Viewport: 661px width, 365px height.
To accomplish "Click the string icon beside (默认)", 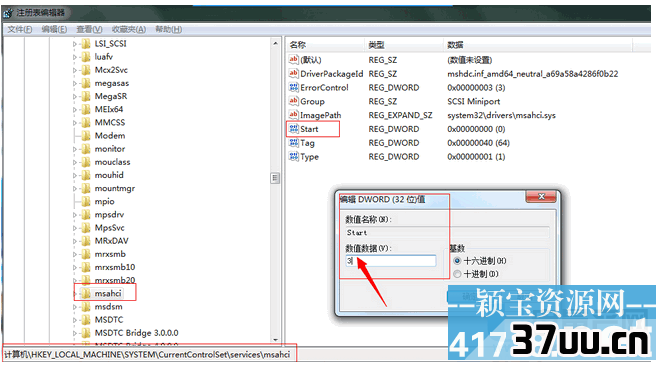I will coord(293,60).
